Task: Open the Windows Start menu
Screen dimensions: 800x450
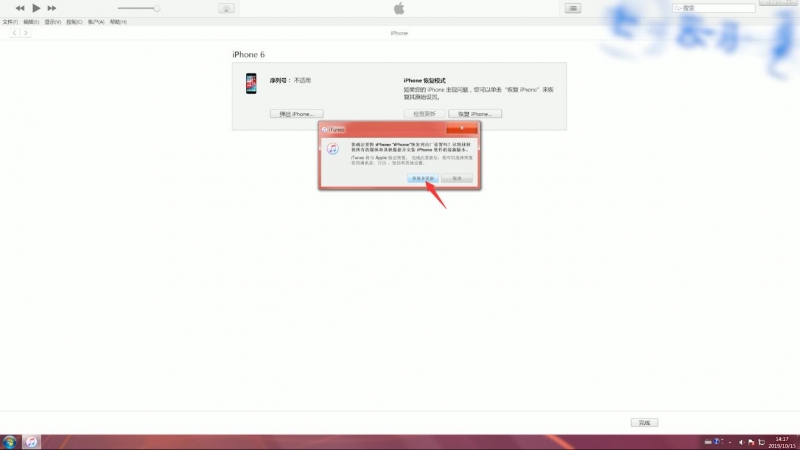Action: tap(10, 442)
